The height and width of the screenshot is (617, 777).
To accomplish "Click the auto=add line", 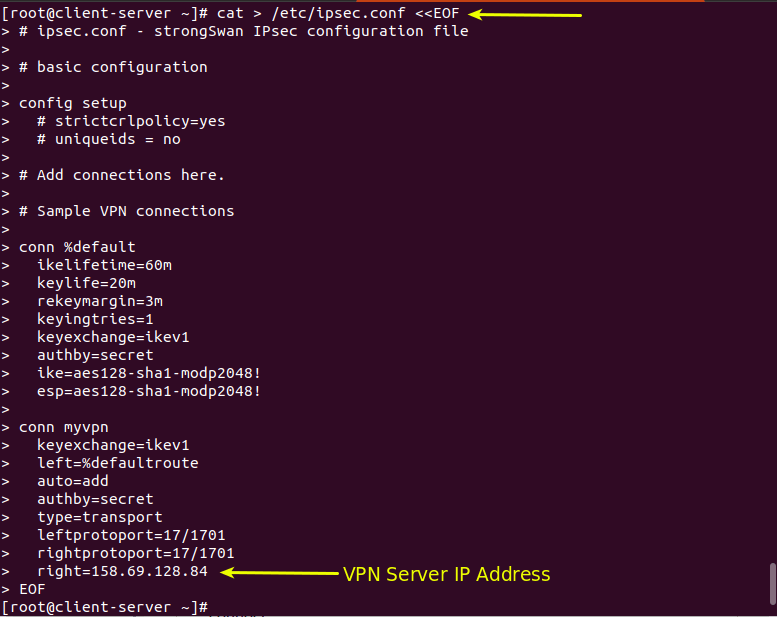I will tap(72, 481).
